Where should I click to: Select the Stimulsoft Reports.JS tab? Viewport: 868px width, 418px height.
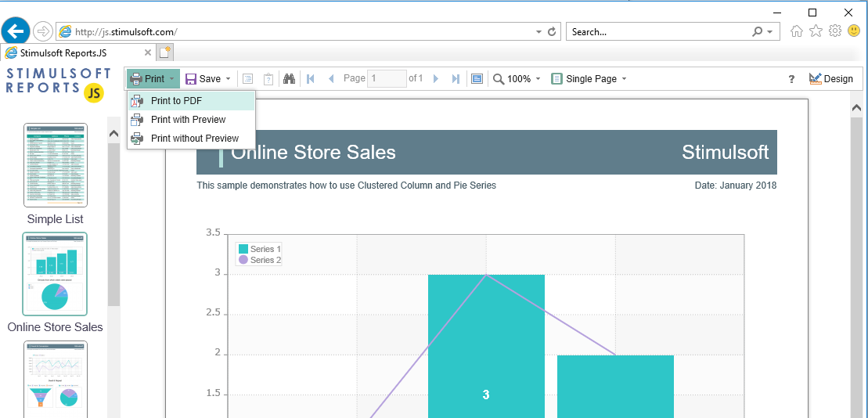pos(77,53)
